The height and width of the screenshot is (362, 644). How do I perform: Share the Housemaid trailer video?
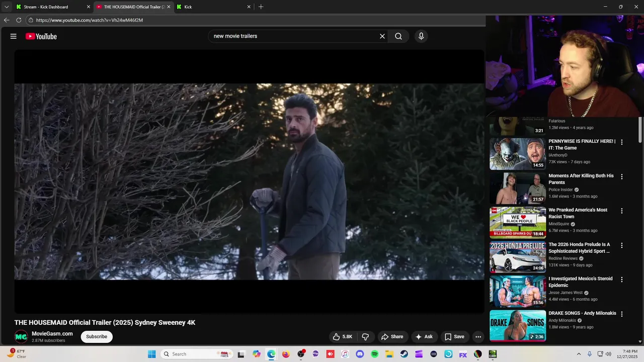[392, 337]
